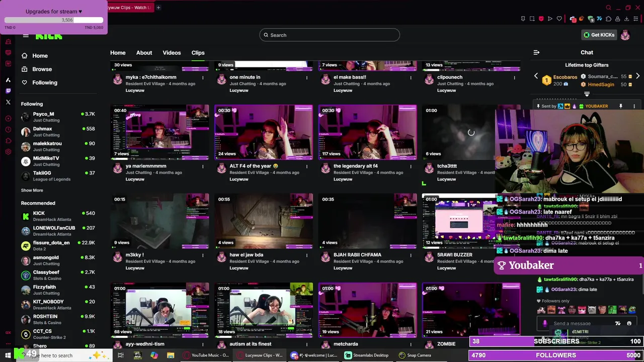Click the pin icon on pinned chat message
644x362 pixels.
620,106
